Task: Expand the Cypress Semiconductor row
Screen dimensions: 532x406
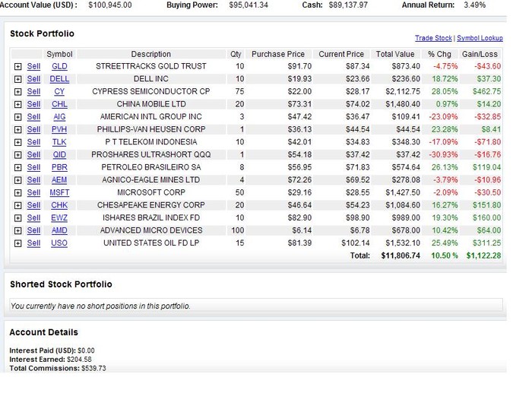Action: tap(17, 92)
